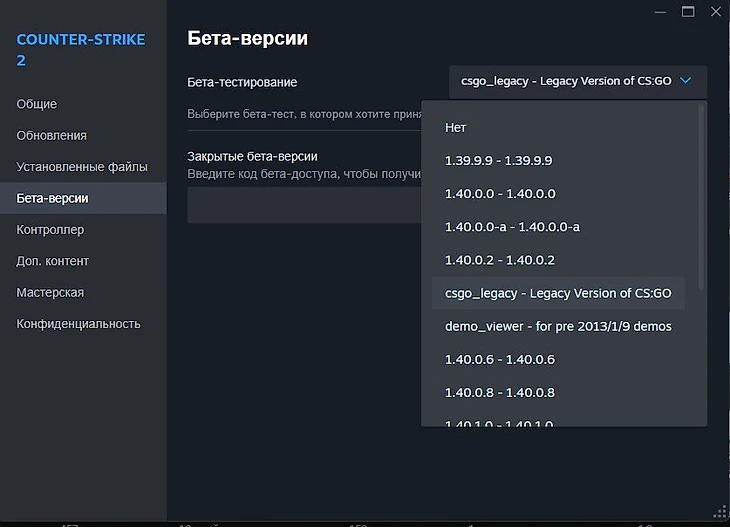Open the Общие settings tab
Image resolution: width=730 pixels, height=527 pixels.
tap(37, 104)
